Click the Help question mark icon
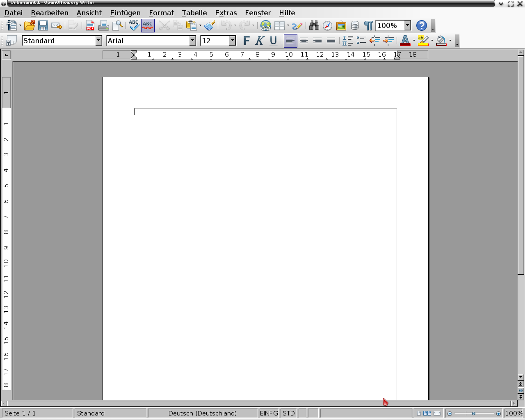 click(421, 25)
